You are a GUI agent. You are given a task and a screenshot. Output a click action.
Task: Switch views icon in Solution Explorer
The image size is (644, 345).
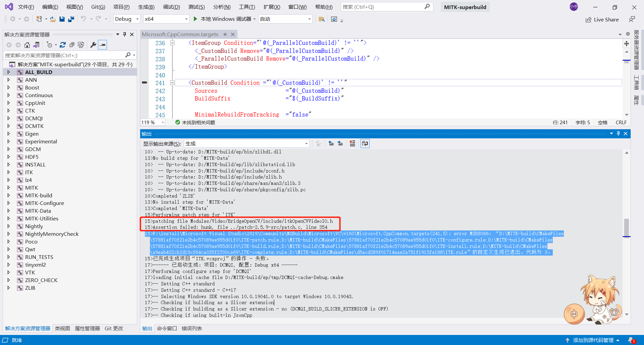(37, 45)
